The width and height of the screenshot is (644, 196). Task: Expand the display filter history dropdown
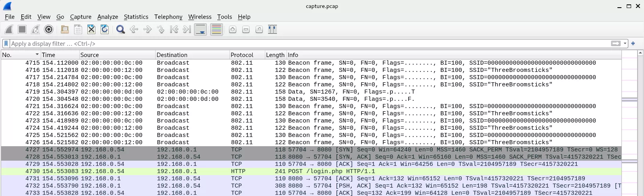pyautogui.click(x=625, y=43)
